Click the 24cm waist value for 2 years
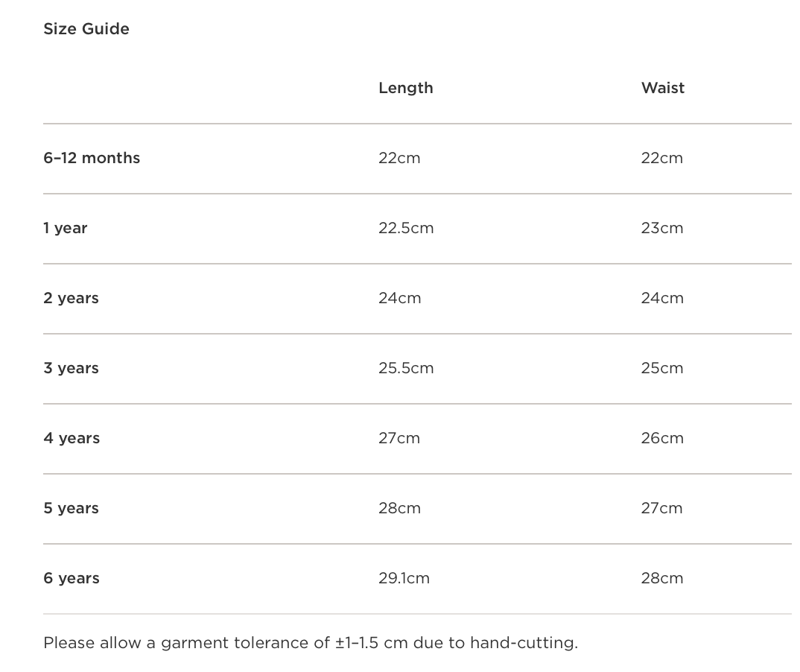Image resolution: width=800 pixels, height=672 pixels. (661, 298)
